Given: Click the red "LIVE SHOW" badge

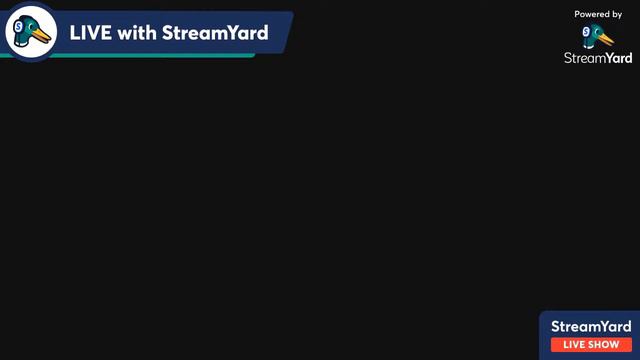Looking at the screenshot, I should 591,344.
